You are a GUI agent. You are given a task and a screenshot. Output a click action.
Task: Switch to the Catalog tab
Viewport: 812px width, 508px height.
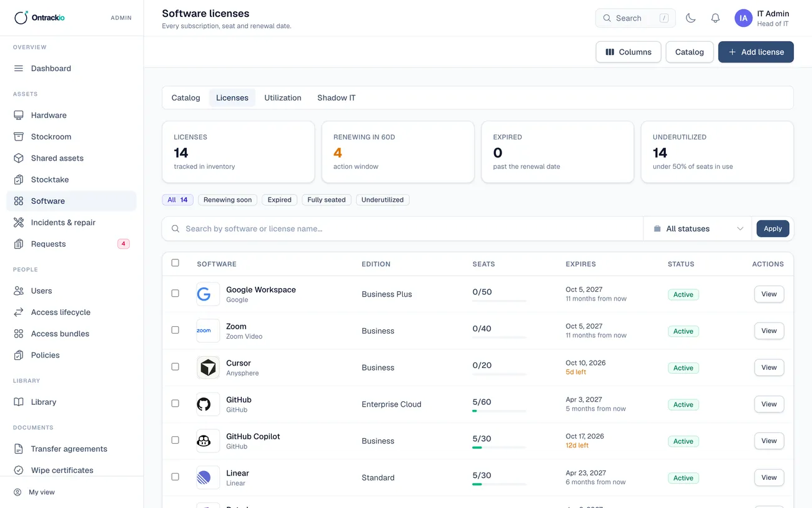186,98
